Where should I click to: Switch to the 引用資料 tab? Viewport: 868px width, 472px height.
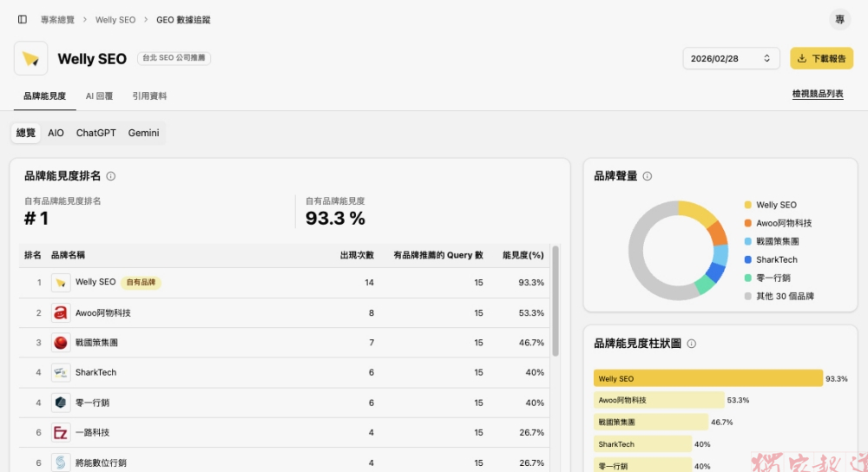tap(149, 96)
